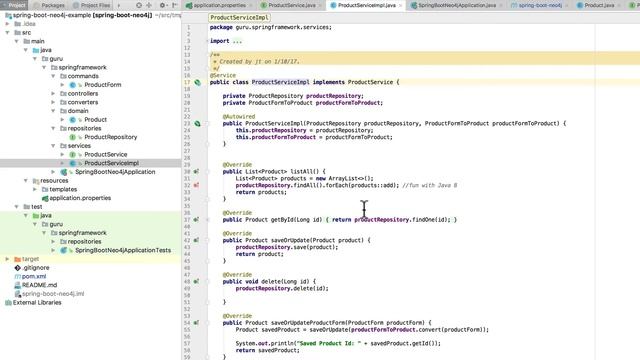The image size is (640, 360).
Task: Show more project views arrow after Project Files
Action: 119,5
